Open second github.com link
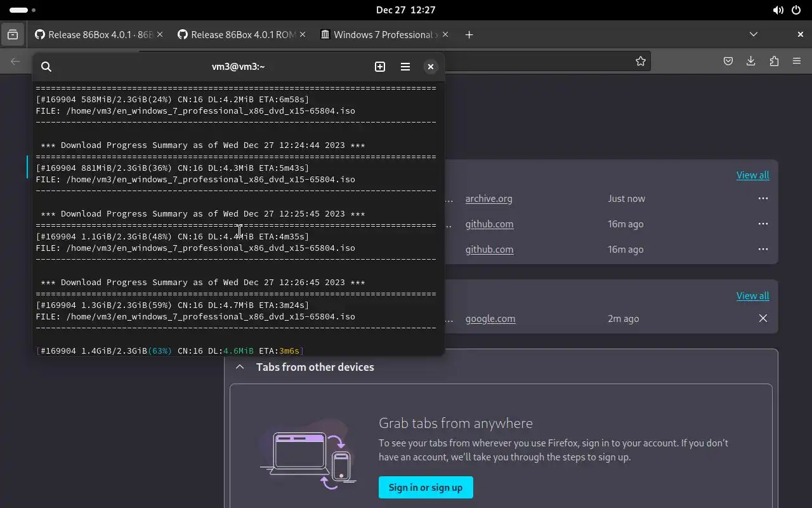812x508 pixels. pyautogui.click(x=489, y=250)
